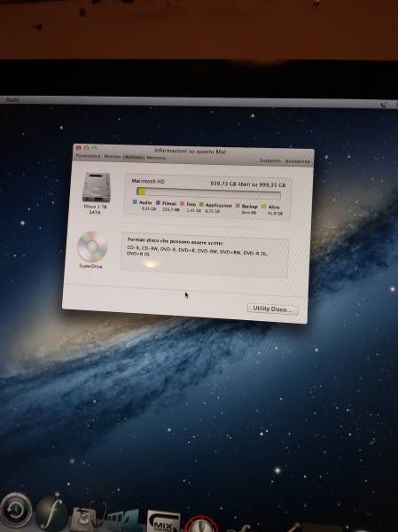Open the Assistenza link

(x=297, y=161)
